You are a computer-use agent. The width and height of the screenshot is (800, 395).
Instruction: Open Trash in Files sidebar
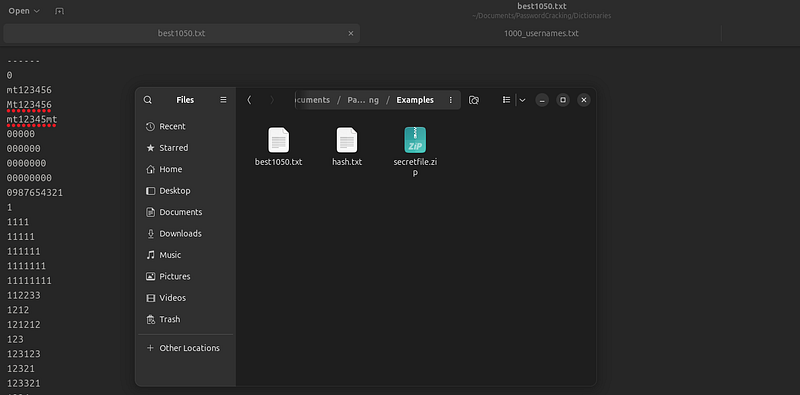tap(185, 319)
